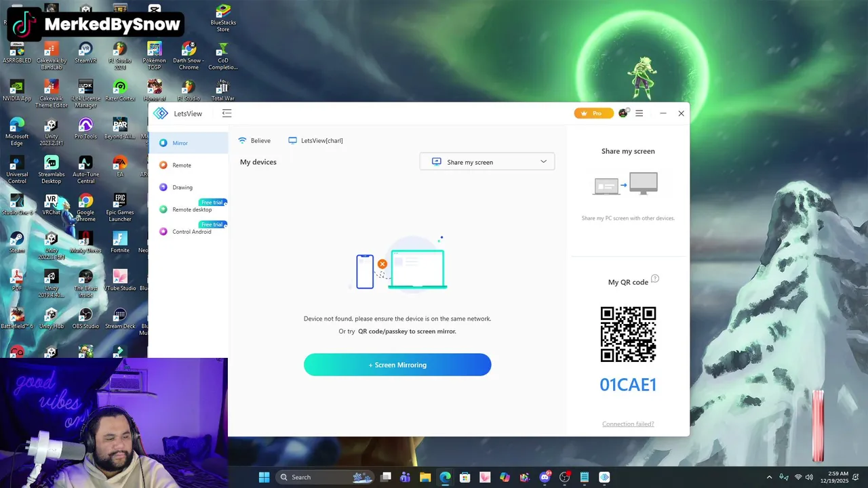
Task: Open the Remote section in LetsView
Action: (189, 165)
